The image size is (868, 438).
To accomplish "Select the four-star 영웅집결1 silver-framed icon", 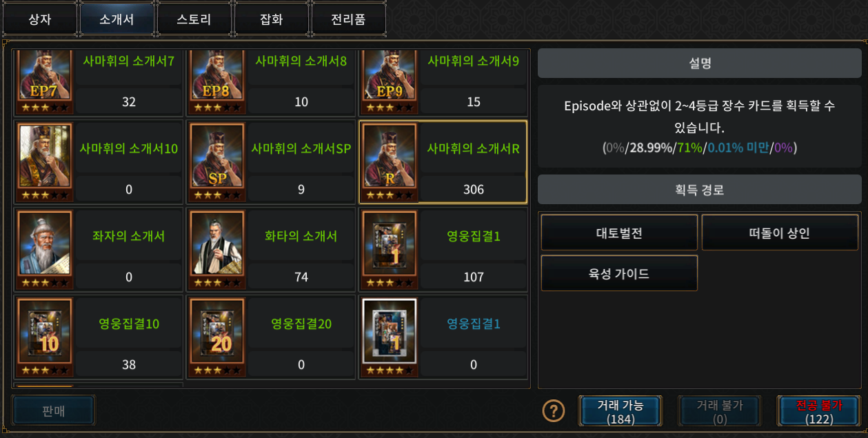I will [x=390, y=337].
